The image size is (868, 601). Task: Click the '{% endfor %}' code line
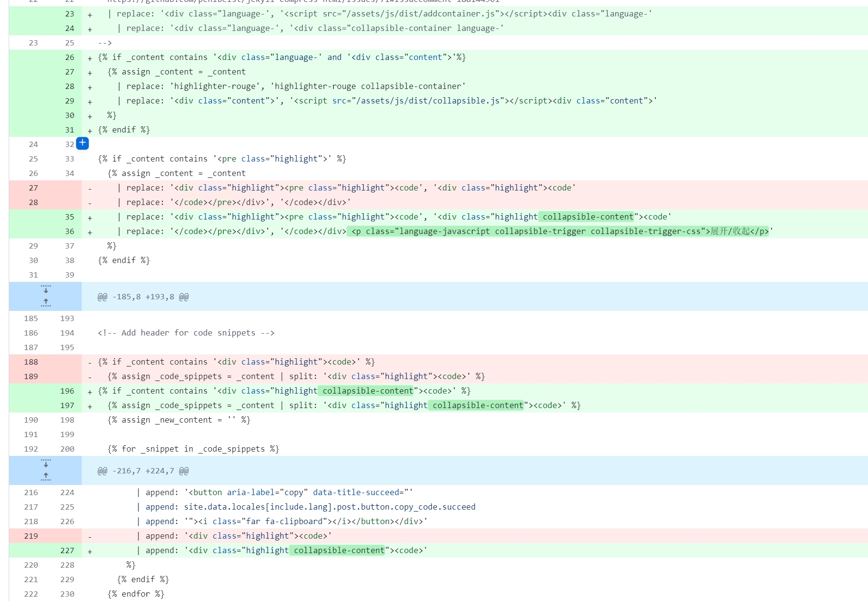click(x=136, y=594)
